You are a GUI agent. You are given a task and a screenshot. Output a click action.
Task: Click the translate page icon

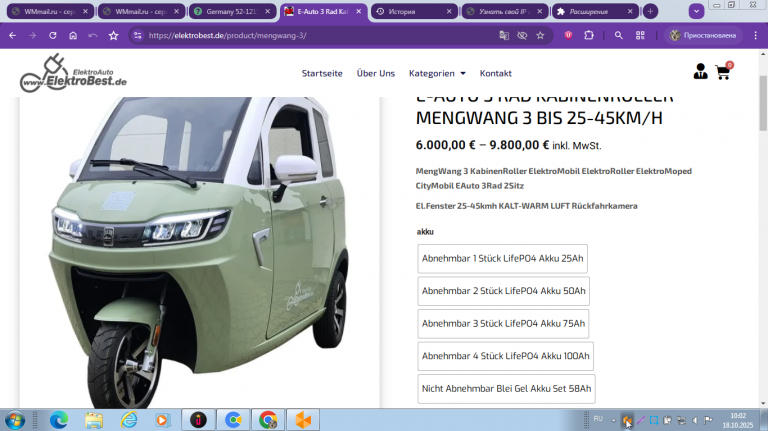tap(504, 35)
